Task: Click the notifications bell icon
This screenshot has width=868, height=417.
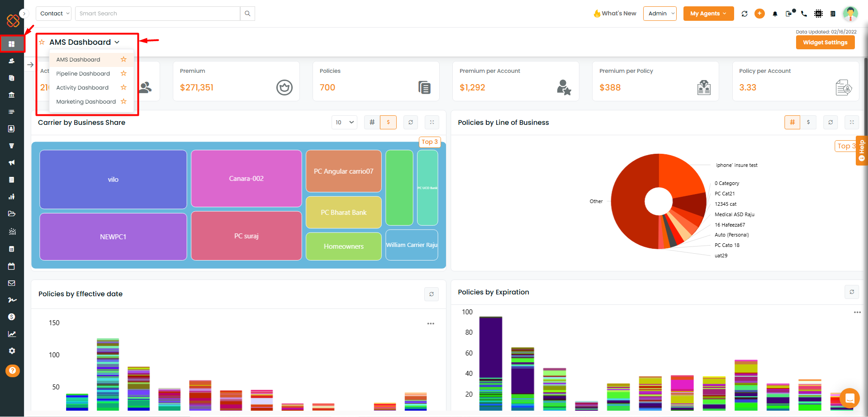Action: (775, 14)
